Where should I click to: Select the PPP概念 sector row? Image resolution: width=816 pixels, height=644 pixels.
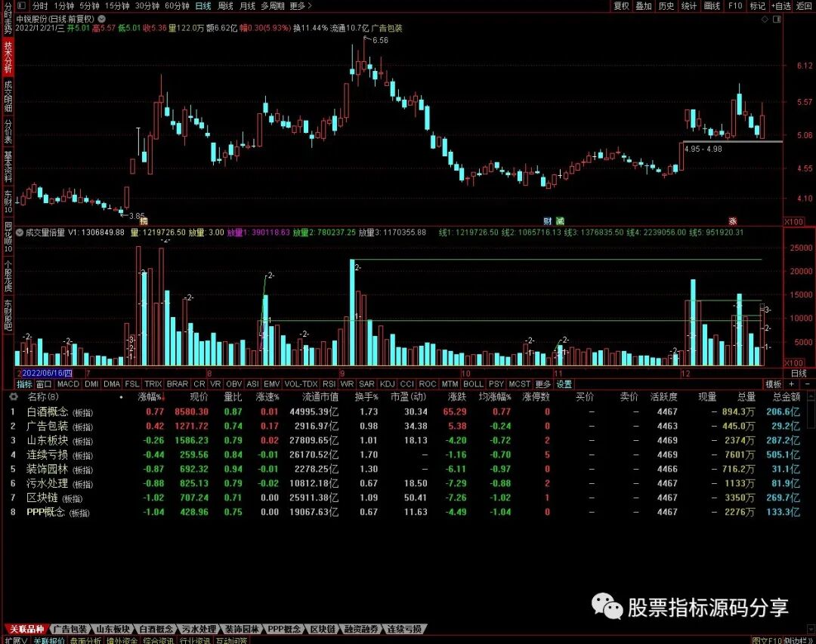pyautogui.click(x=406, y=512)
